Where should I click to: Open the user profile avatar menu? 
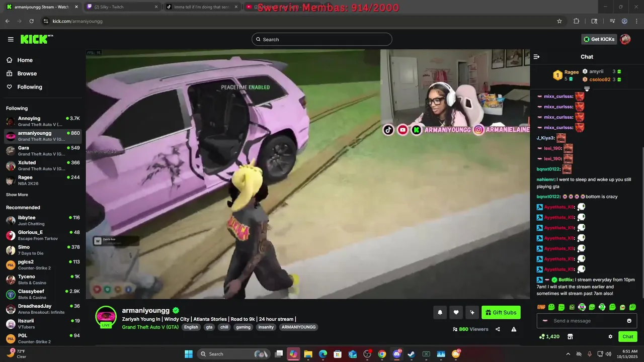[x=625, y=39]
